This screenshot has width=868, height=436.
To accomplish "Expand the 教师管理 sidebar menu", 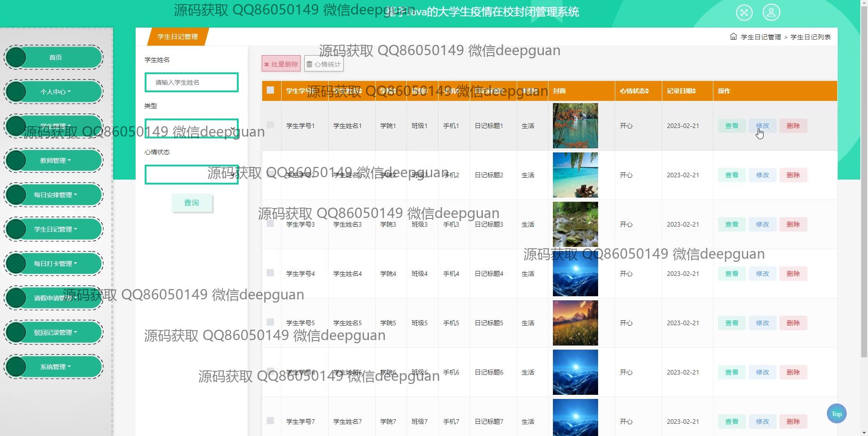I will pyautogui.click(x=55, y=161).
